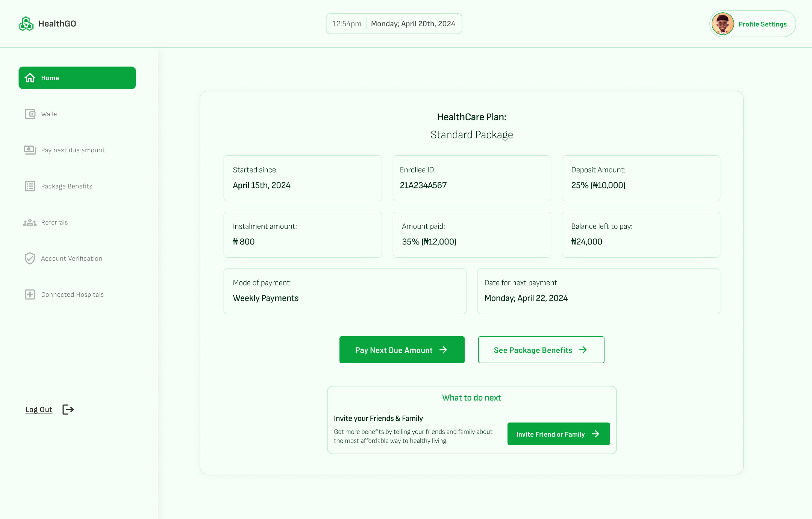The image size is (812, 519).
Task: Open Account Verification from sidebar
Action: (x=71, y=258)
